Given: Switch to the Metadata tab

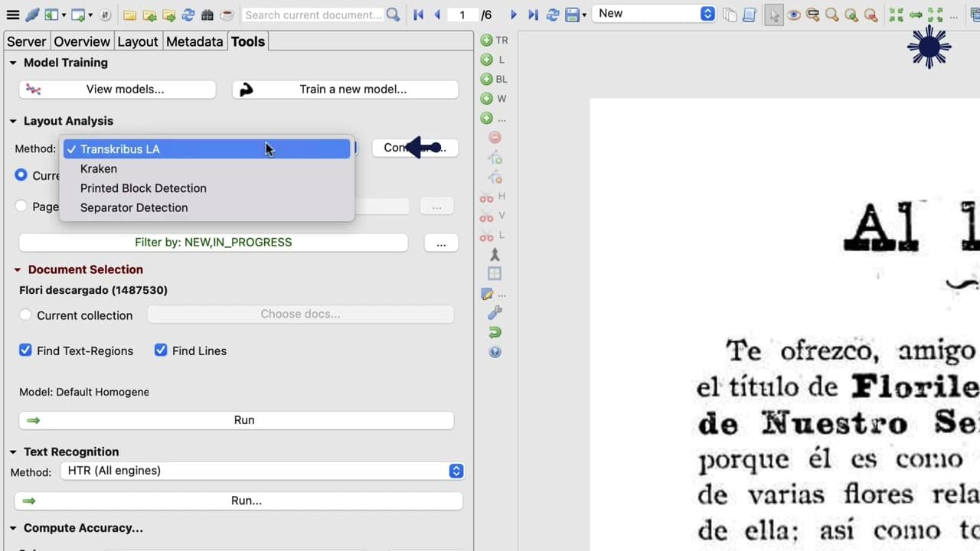Looking at the screenshot, I should tap(194, 41).
